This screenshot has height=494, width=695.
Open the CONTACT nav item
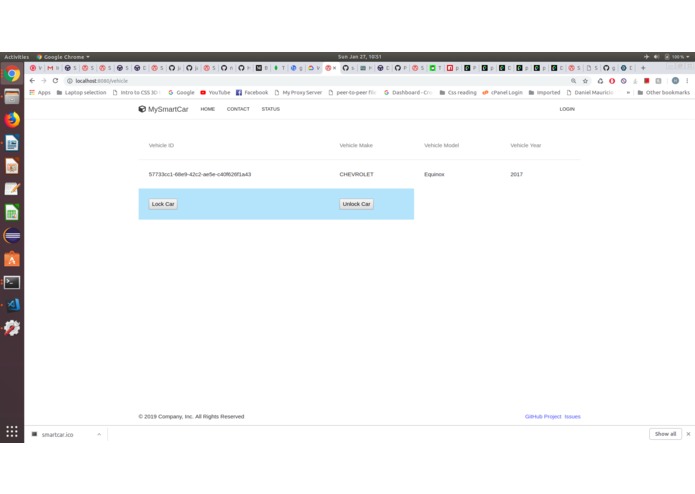click(238, 109)
